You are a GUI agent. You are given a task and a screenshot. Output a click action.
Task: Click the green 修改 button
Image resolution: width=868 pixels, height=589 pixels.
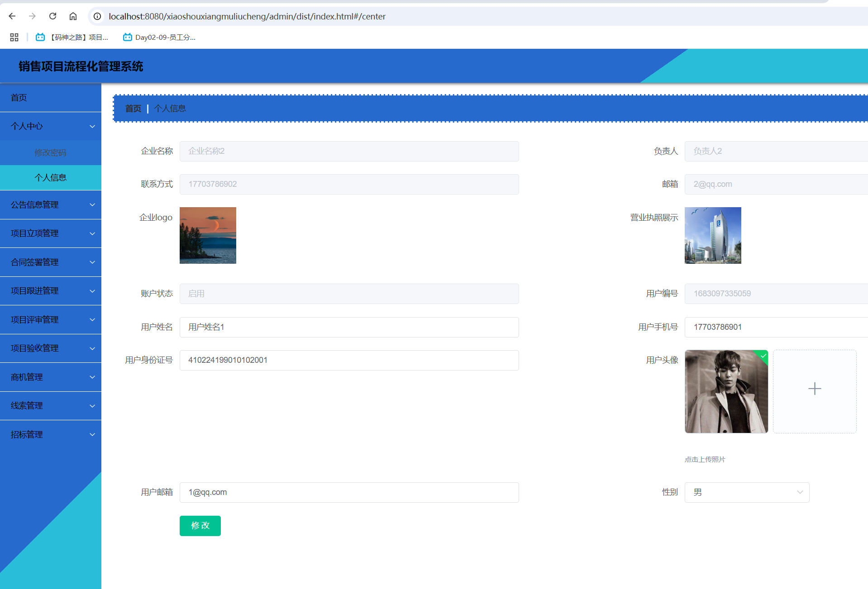[200, 526]
